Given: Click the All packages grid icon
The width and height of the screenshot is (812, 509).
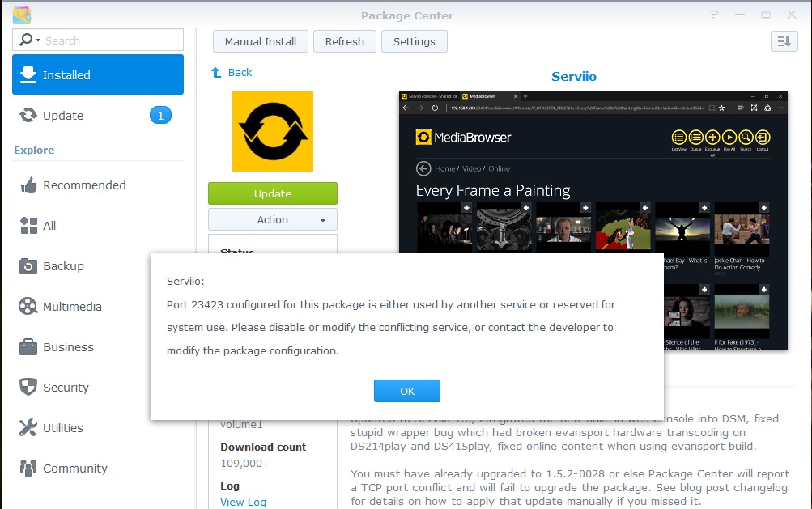Looking at the screenshot, I should click(28, 225).
